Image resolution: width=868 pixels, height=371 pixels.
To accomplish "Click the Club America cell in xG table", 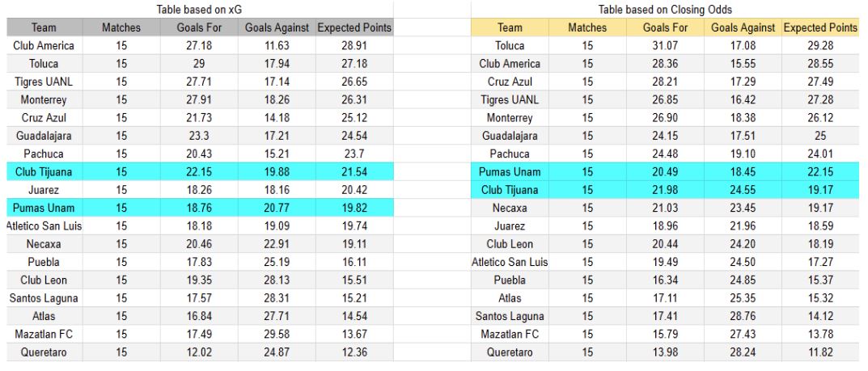I will click(x=44, y=46).
